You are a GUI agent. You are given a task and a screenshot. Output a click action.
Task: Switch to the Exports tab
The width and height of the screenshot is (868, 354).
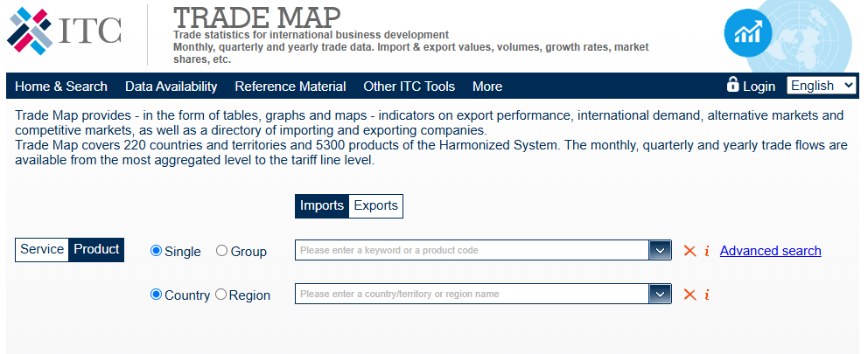[x=375, y=206]
